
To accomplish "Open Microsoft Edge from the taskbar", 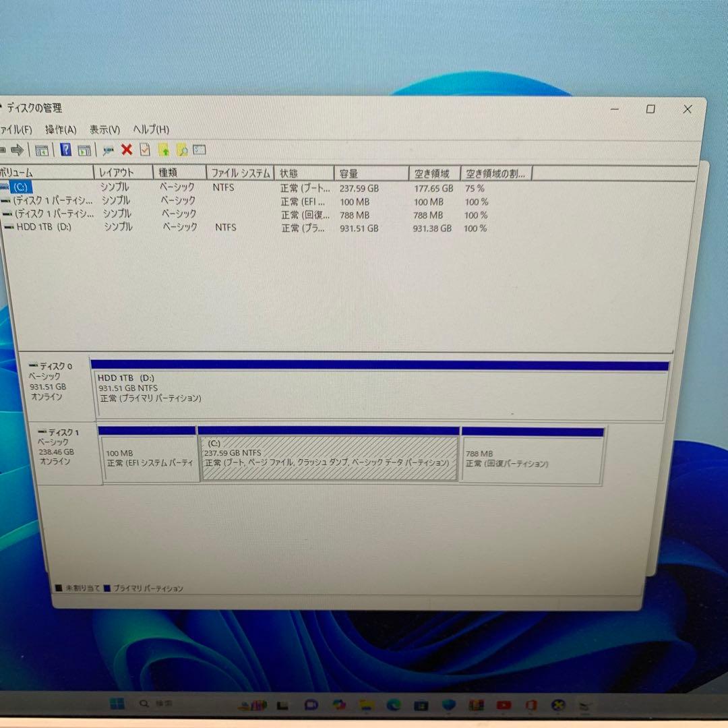I will pyautogui.click(x=394, y=705).
